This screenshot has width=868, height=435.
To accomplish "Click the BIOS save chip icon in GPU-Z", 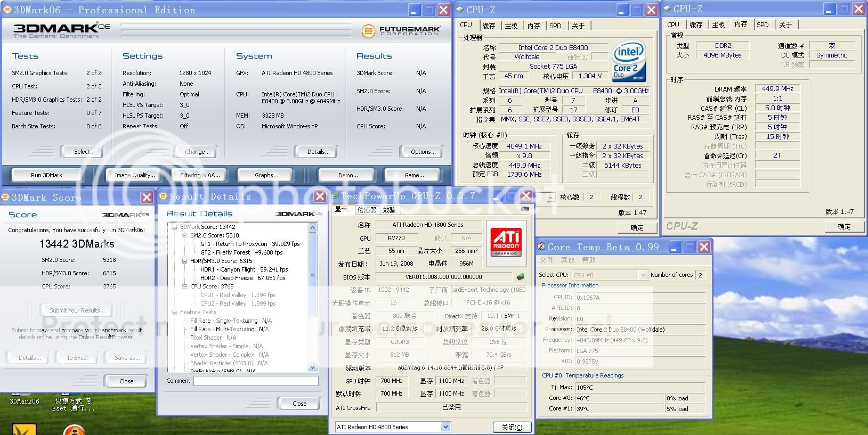I will point(521,276).
